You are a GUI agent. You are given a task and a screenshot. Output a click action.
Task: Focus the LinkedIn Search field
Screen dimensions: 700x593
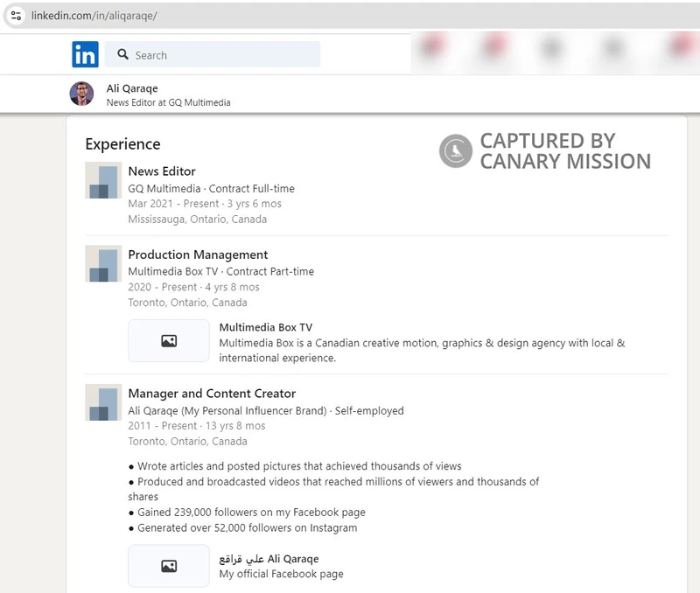[213, 54]
